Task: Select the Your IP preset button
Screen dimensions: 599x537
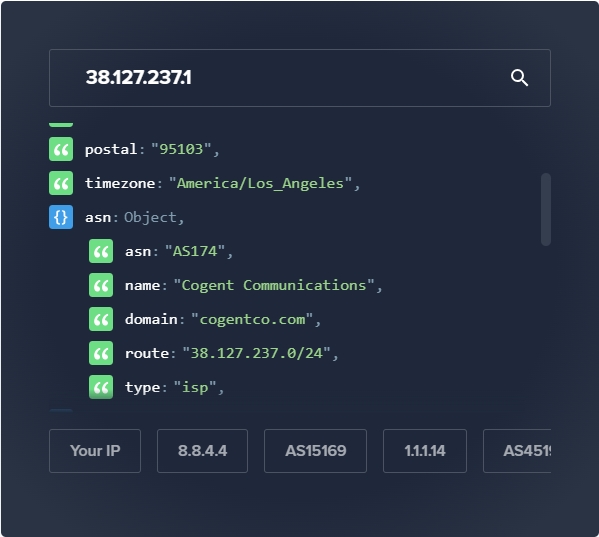Action: (95, 451)
